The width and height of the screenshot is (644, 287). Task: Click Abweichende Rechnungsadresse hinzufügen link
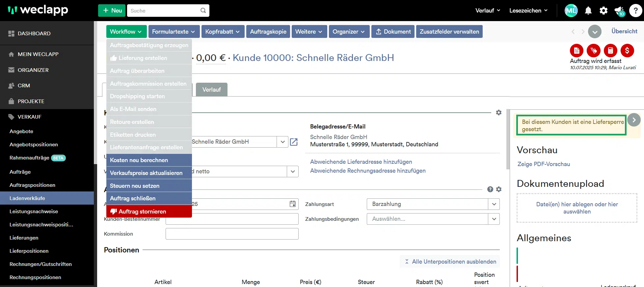pos(368,171)
